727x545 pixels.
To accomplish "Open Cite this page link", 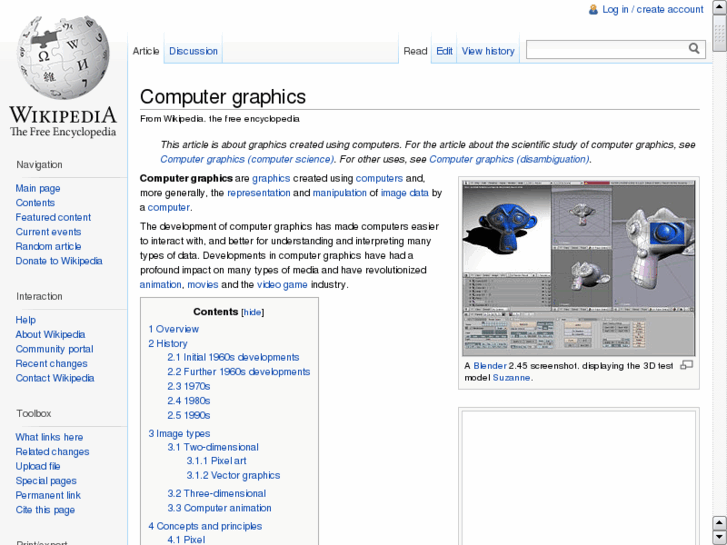I will (x=45, y=510).
